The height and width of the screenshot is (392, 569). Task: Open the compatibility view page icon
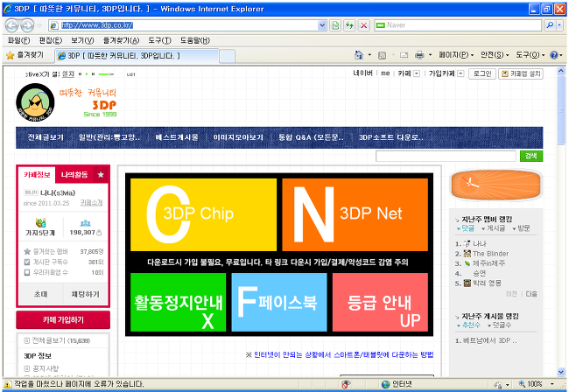335,25
